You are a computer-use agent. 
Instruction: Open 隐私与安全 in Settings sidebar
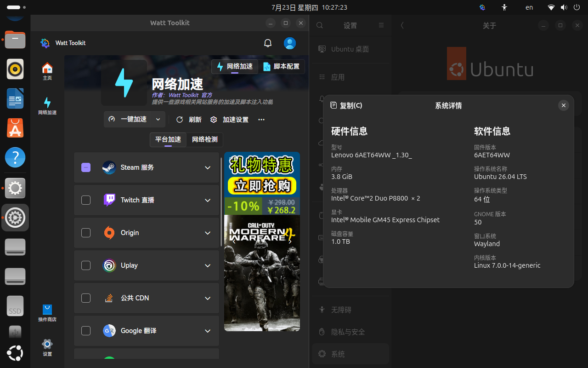coord(351,332)
